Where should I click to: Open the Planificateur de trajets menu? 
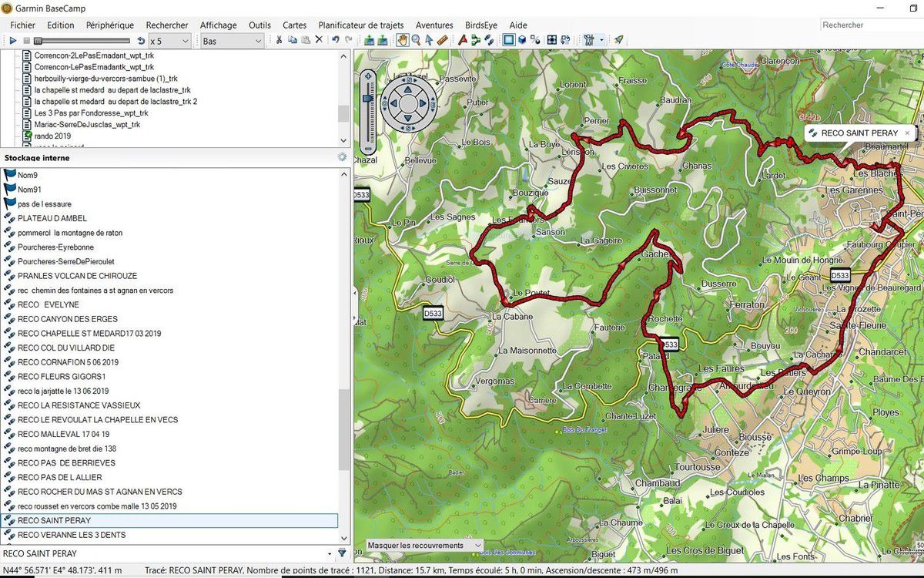[361, 25]
